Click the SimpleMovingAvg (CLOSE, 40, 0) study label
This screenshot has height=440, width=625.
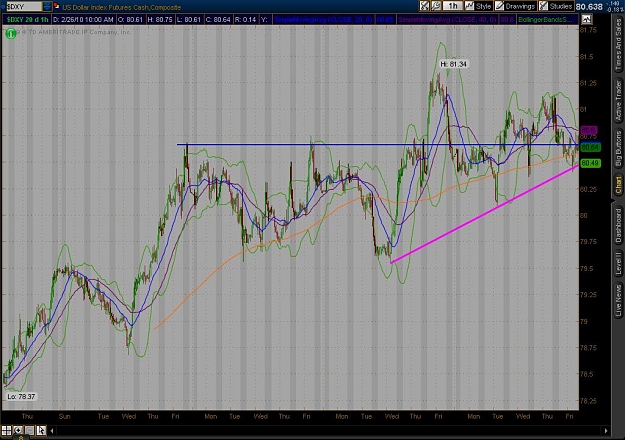tap(447, 19)
